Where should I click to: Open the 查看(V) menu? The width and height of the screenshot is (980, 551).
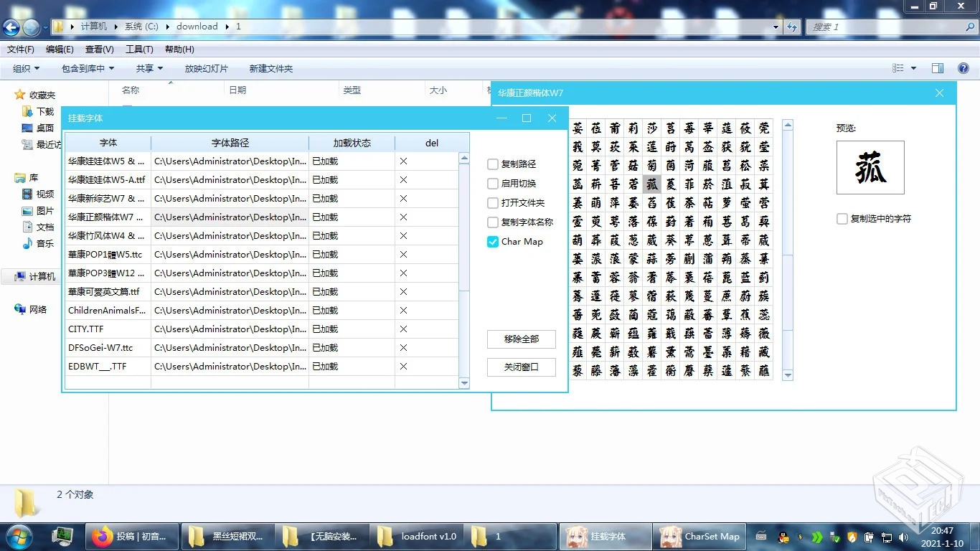pyautogui.click(x=99, y=49)
